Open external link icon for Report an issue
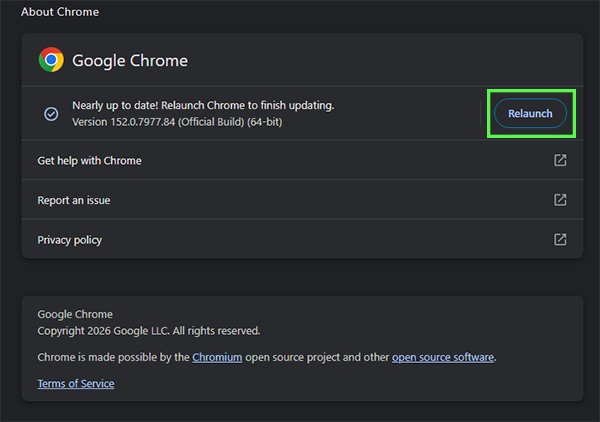Image resolution: width=600 pixels, height=422 pixels. (560, 200)
